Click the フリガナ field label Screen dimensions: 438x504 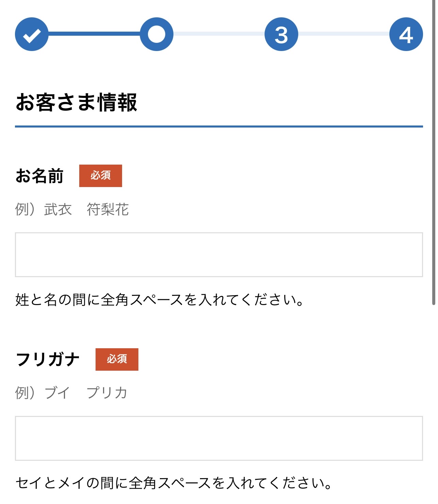(48, 359)
